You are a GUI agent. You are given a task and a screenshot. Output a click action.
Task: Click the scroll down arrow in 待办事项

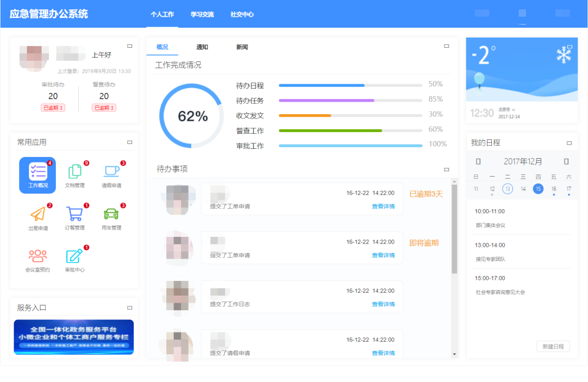tap(454, 354)
